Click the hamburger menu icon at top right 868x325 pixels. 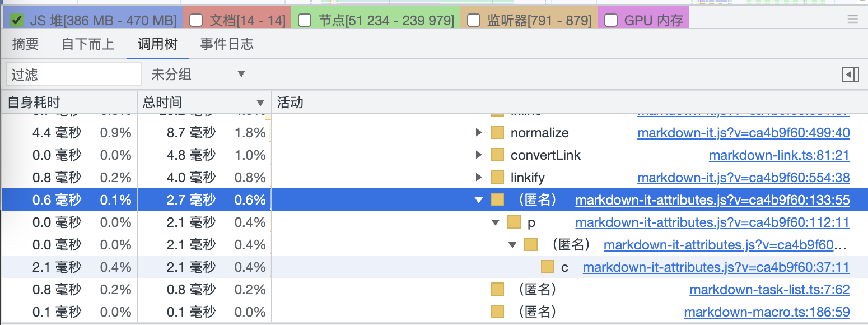[853, 20]
